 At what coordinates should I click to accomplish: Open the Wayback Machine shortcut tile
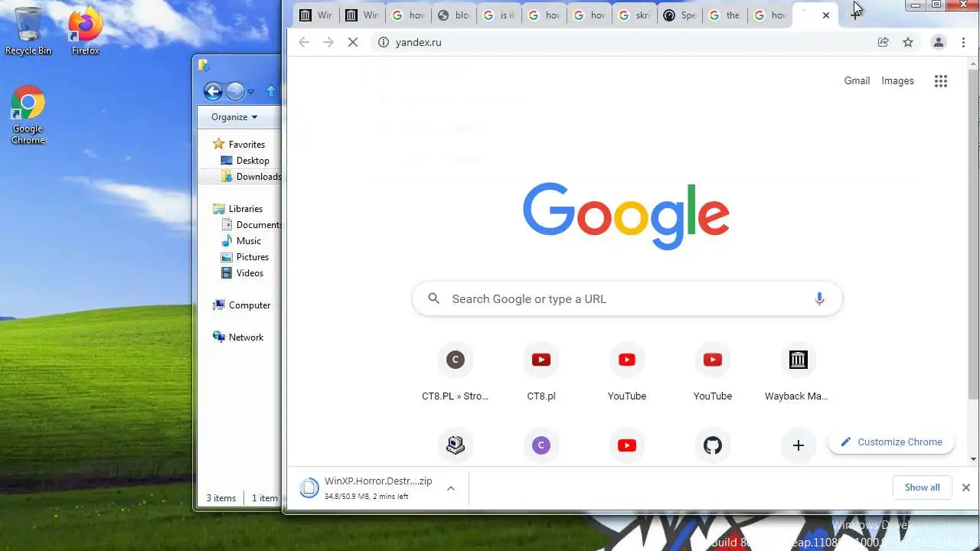point(798,373)
